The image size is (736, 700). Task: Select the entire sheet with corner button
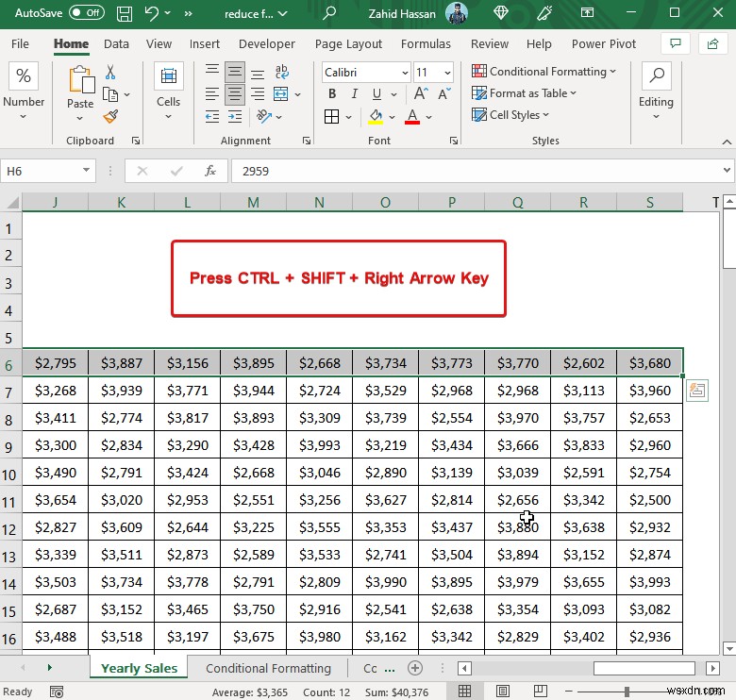click(x=11, y=202)
